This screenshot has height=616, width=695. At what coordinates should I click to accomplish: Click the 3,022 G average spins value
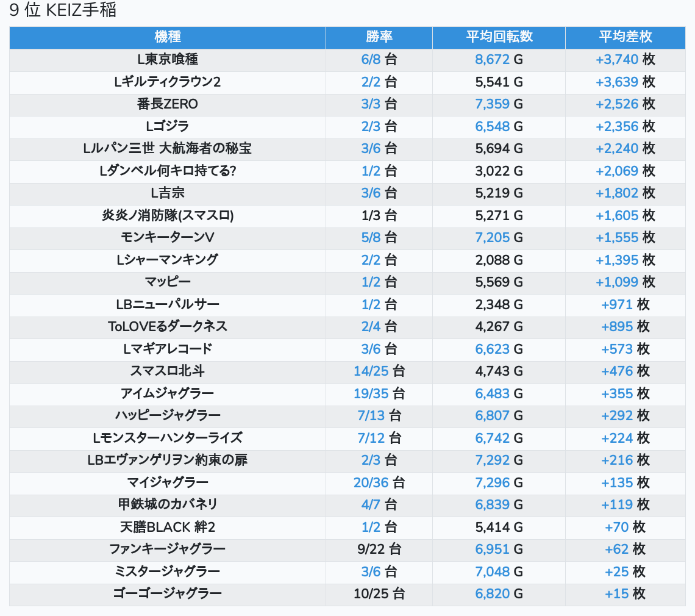(499, 171)
